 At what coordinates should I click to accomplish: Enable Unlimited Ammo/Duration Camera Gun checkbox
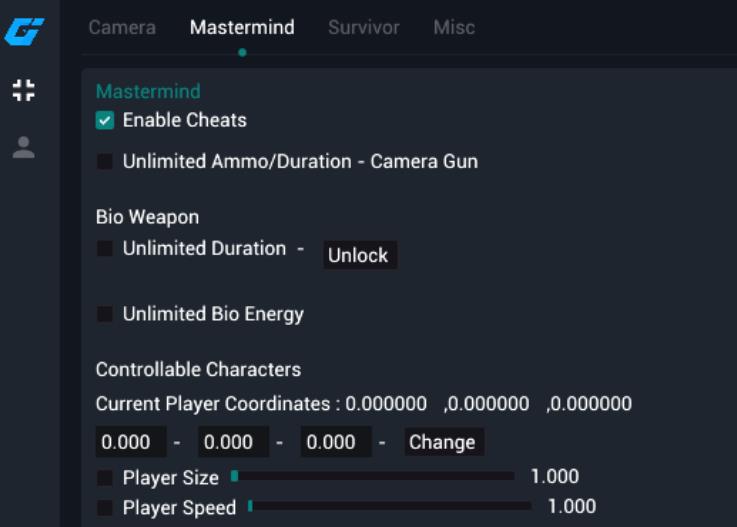pyautogui.click(x=105, y=162)
